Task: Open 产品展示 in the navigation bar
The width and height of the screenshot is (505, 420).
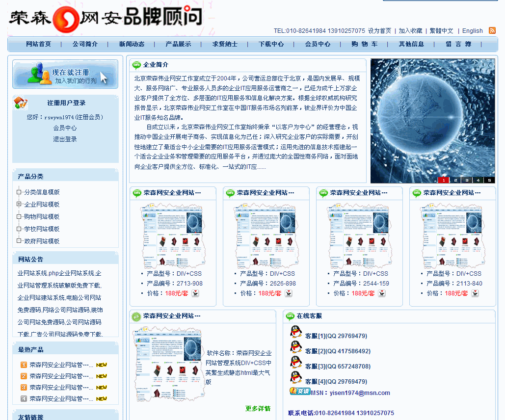Action: (178, 44)
